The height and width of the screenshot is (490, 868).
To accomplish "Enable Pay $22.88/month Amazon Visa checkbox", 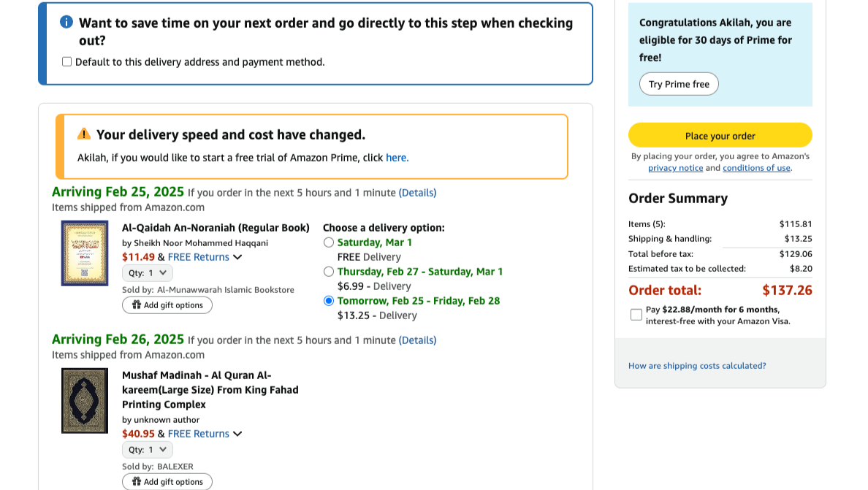I will [x=636, y=315].
